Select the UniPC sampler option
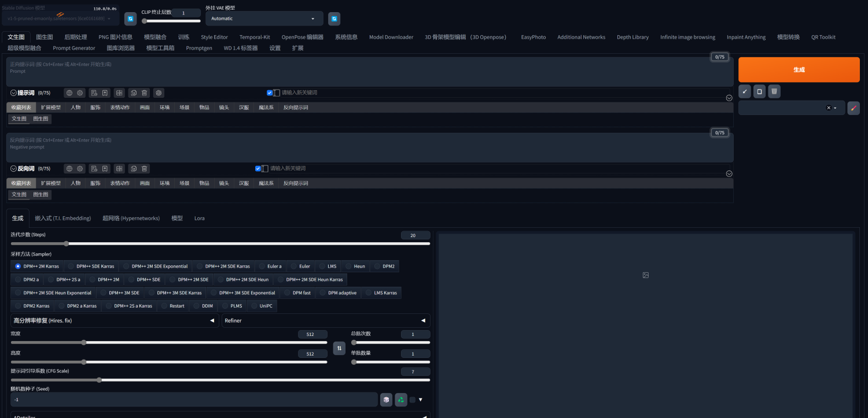This screenshot has height=418, width=868. (262, 306)
